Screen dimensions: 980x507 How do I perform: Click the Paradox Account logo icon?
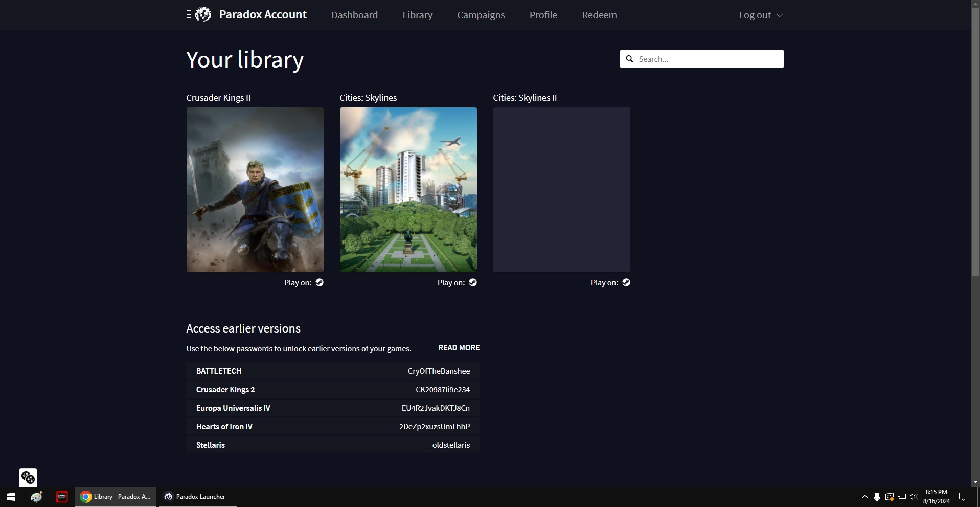203,14
